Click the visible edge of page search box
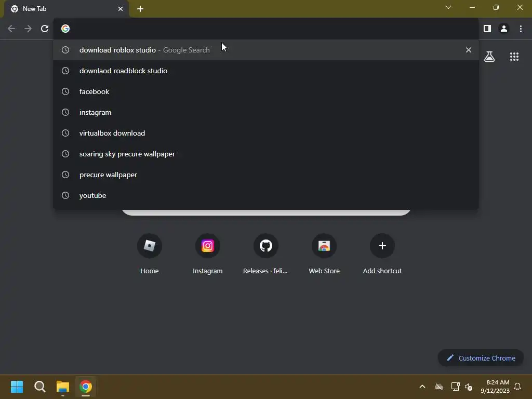 click(266, 212)
